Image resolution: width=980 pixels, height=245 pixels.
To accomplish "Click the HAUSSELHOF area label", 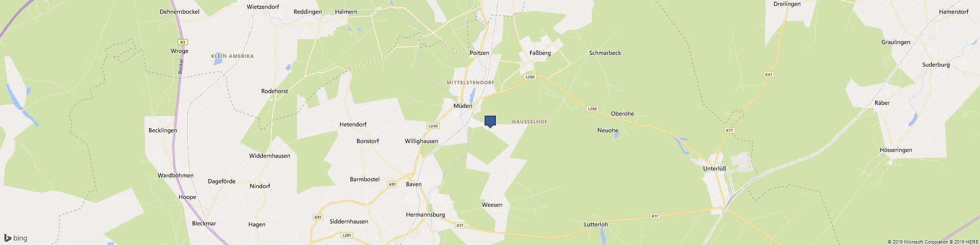I will pos(529,122).
